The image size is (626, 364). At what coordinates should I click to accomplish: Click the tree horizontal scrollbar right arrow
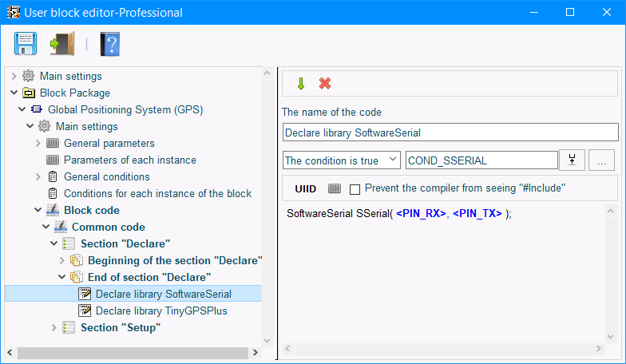(256, 353)
